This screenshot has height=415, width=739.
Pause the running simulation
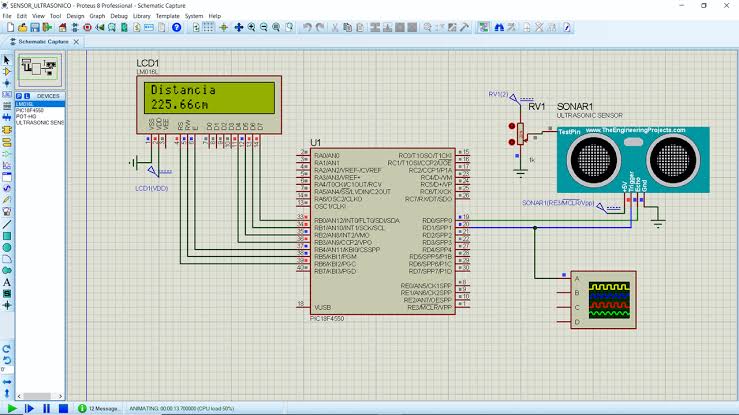pyautogui.click(x=46, y=408)
